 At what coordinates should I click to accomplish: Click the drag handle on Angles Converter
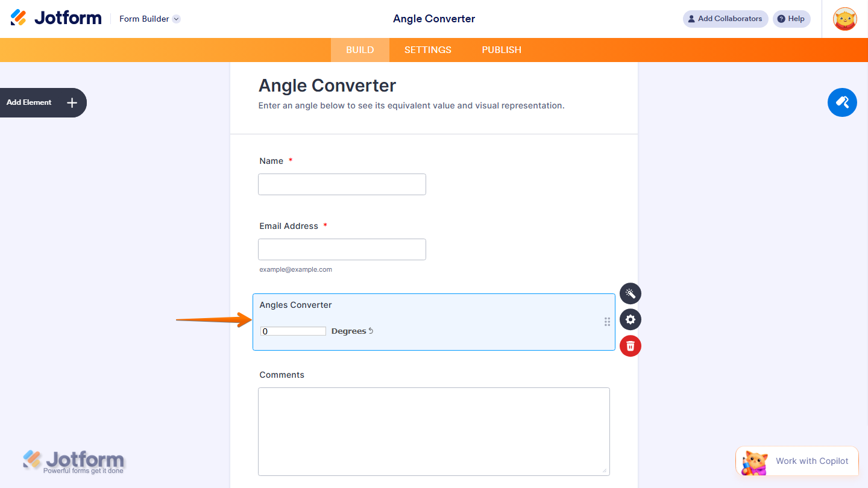click(x=607, y=322)
